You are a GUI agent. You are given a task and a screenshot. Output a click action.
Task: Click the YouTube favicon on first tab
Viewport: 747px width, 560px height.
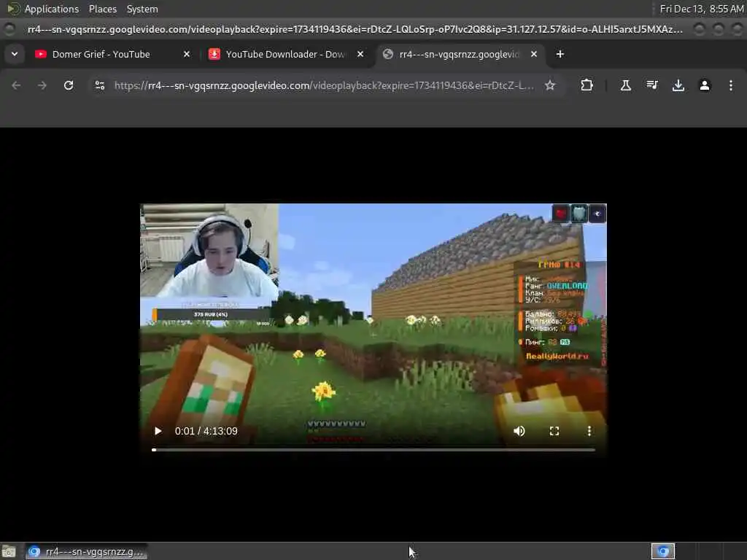coord(41,54)
